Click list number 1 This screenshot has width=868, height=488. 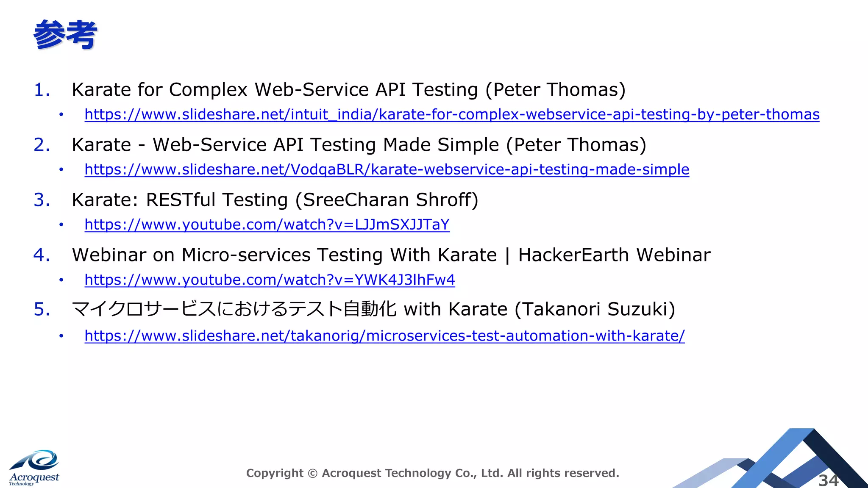click(42, 90)
